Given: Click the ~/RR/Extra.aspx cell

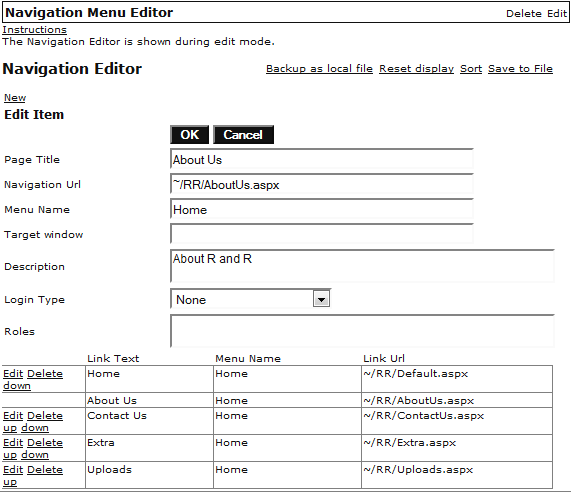Looking at the screenshot, I should (x=457, y=448).
